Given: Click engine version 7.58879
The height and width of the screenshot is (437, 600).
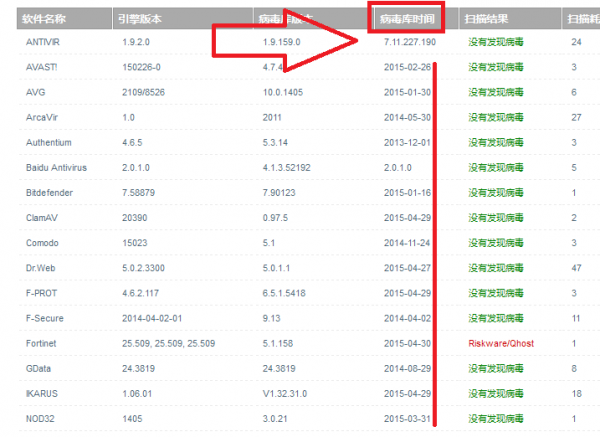Looking at the screenshot, I should pyautogui.click(x=139, y=193).
